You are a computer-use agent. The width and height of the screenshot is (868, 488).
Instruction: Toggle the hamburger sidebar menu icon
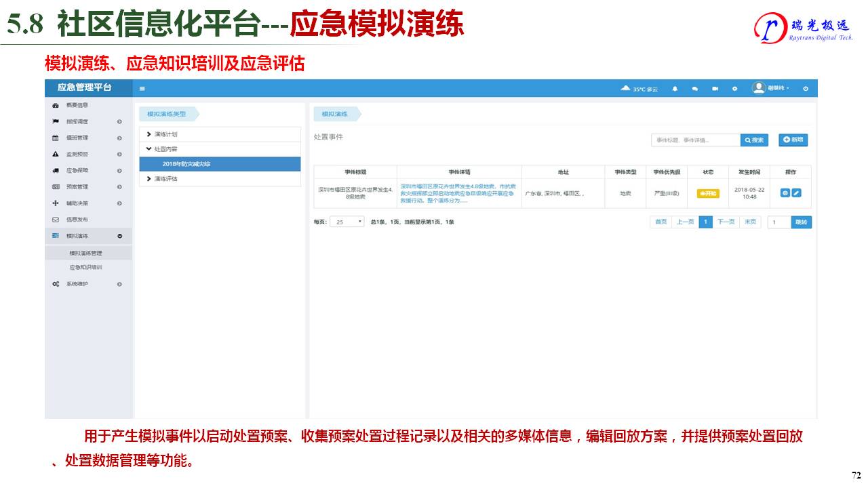point(142,89)
